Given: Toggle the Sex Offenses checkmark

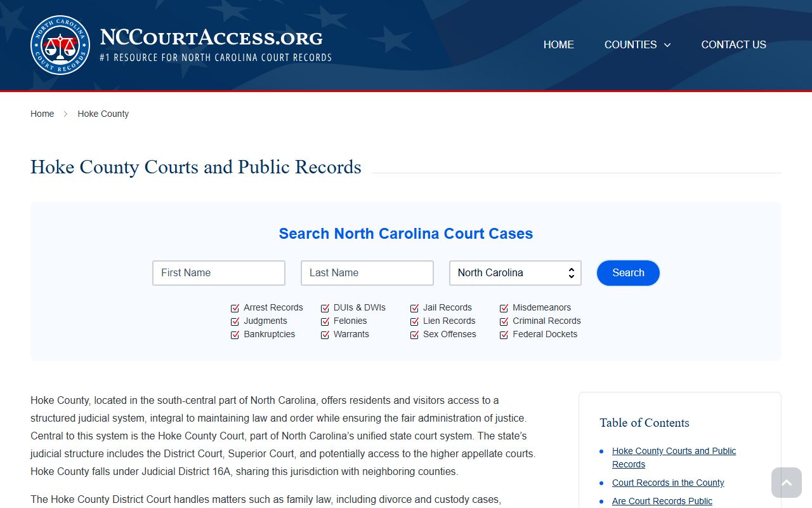Looking at the screenshot, I should coord(414,335).
